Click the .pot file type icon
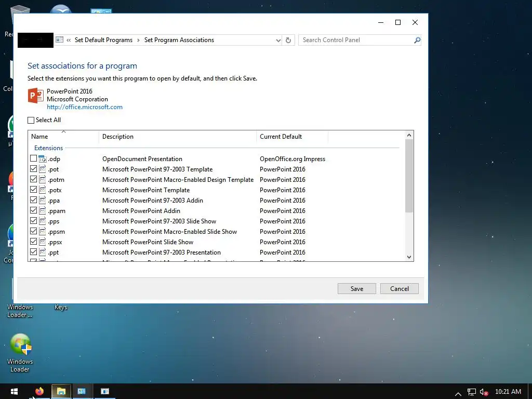Viewport: 532px width, 399px height. pos(43,169)
